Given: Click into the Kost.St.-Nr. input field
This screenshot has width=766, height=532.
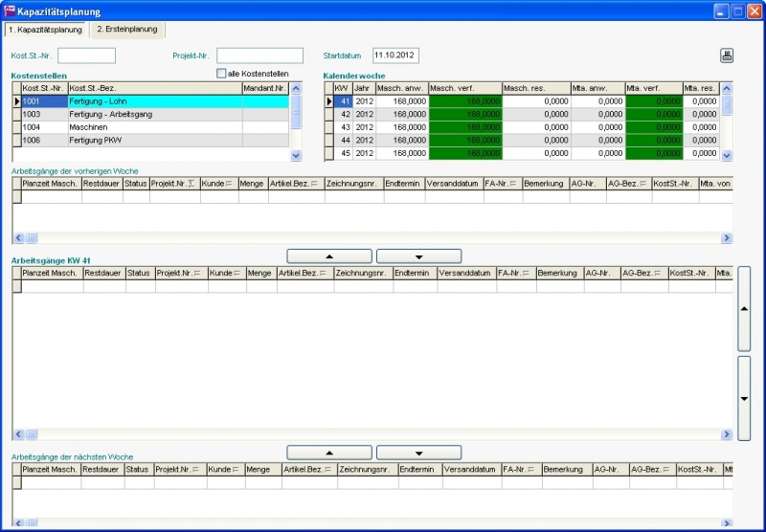Looking at the screenshot, I should (x=86, y=55).
